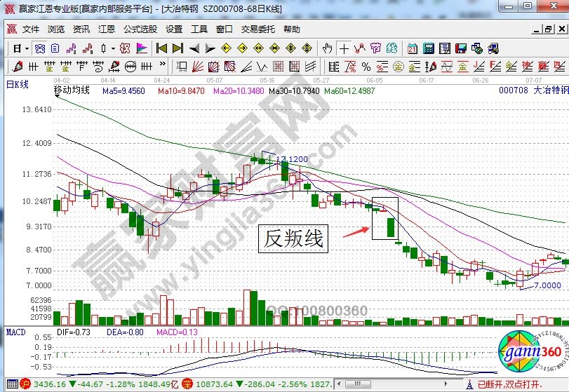
Task: Click the 反叛线 annotation box on chart
Action: point(293,239)
